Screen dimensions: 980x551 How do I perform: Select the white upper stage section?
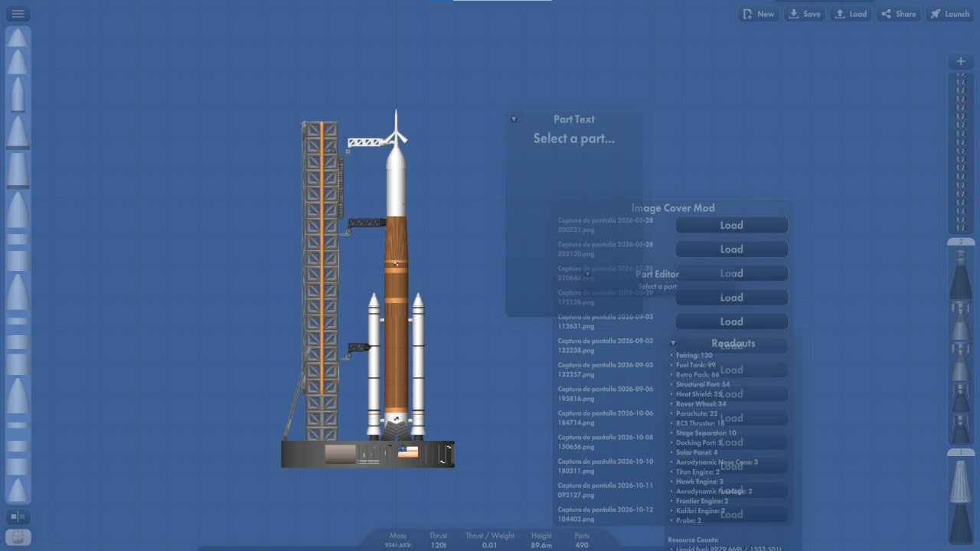coord(396,182)
